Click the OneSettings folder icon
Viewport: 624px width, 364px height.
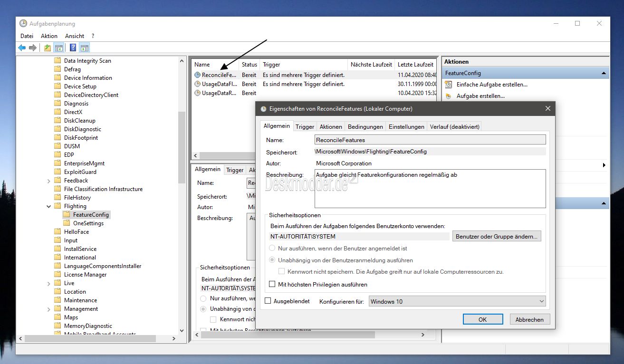pos(66,223)
